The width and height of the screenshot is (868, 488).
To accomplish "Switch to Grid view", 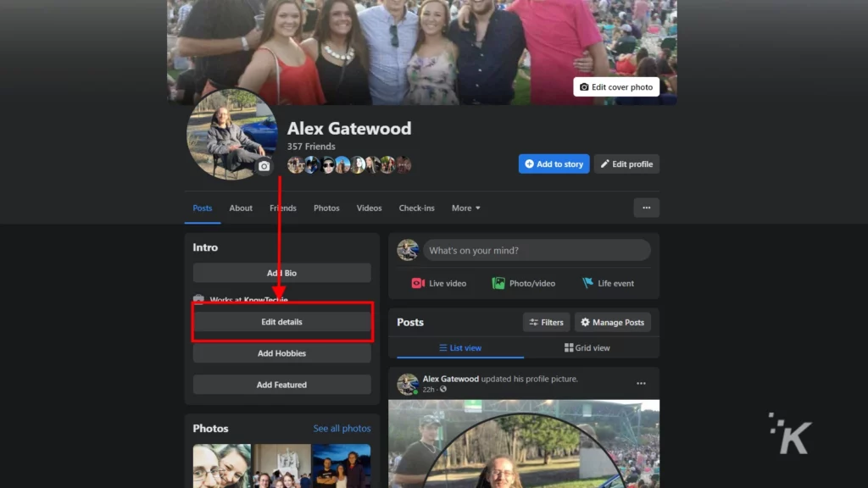I will click(x=587, y=348).
